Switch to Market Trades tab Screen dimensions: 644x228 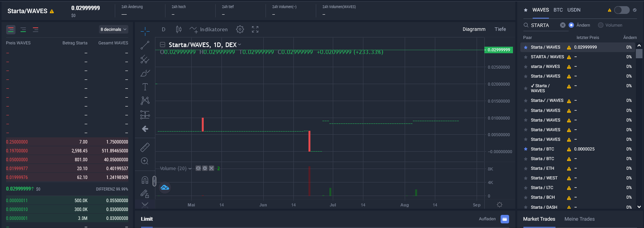[x=539, y=219]
